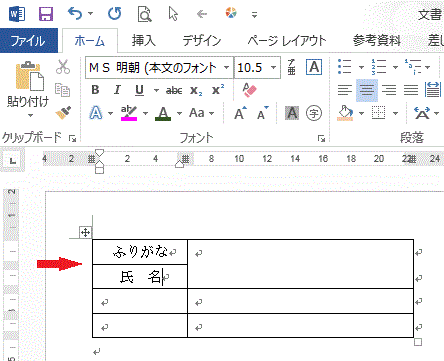Open the Font dialog launcher
The height and width of the screenshot is (361, 444).
point(321,138)
